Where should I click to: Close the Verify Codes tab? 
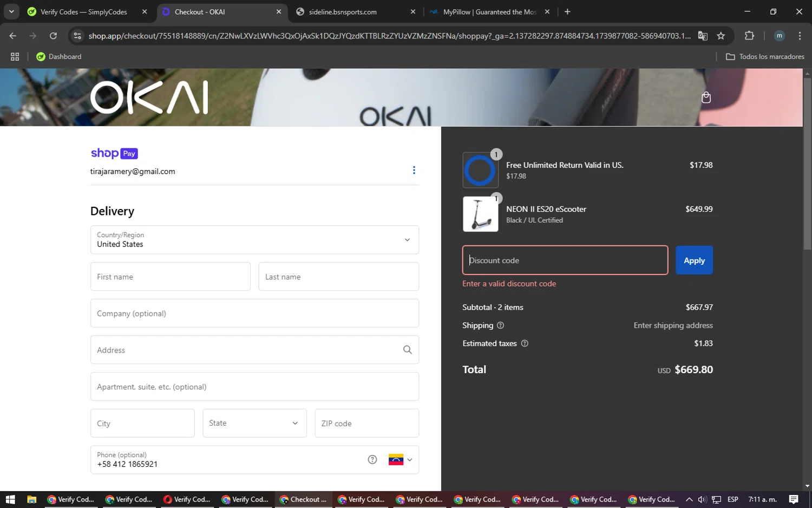[145, 12]
